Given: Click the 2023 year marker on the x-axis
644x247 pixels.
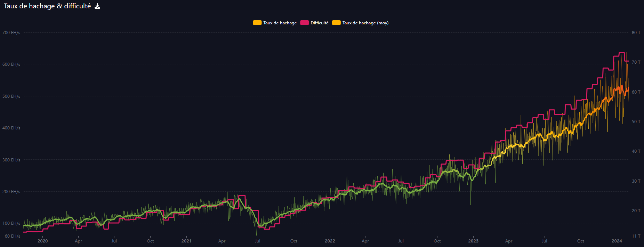Looking at the screenshot, I should click(x=473, y=241).
